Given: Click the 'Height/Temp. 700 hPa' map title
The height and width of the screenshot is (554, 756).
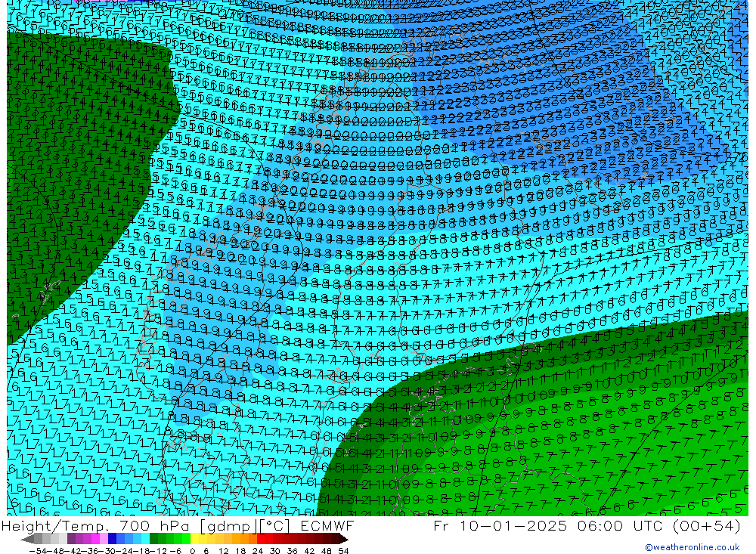Looking at the screenshot, I should click(95, 526).
